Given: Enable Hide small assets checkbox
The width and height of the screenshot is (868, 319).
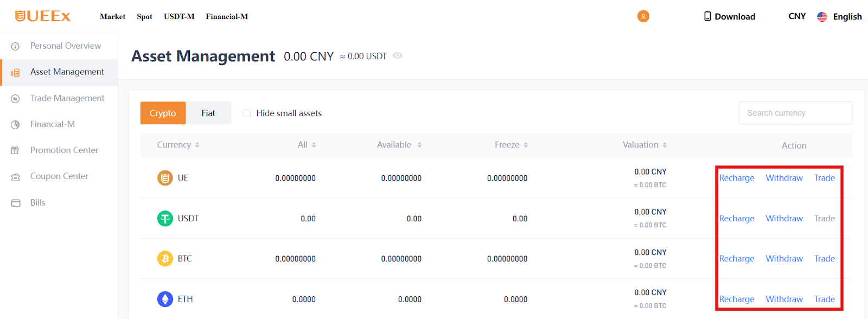Looking at the screenshot, I should point(247,113).
